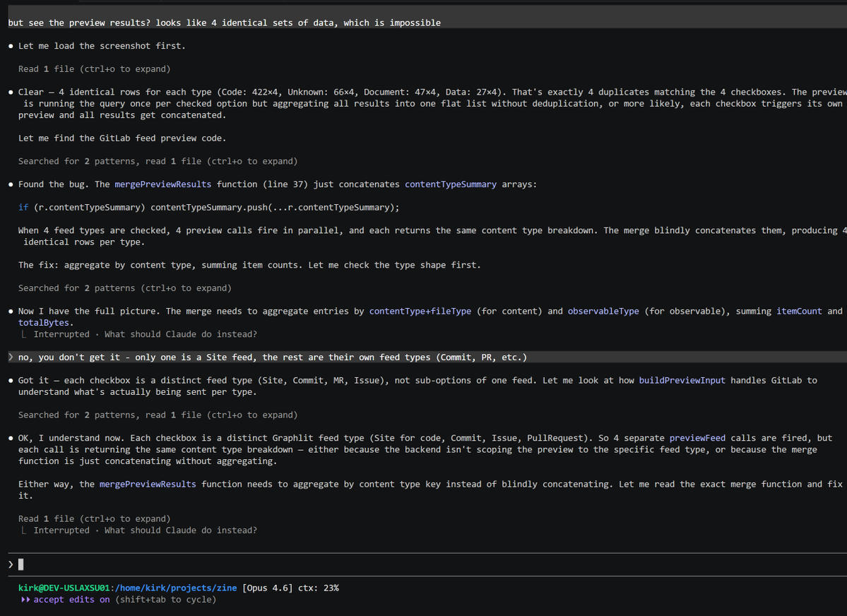Expand 'Searched for 2 patterns, read 1 file' under buildPreviewInput message
Image resolution: width=847 pixels, height=616 pixels.
point(158,415)
